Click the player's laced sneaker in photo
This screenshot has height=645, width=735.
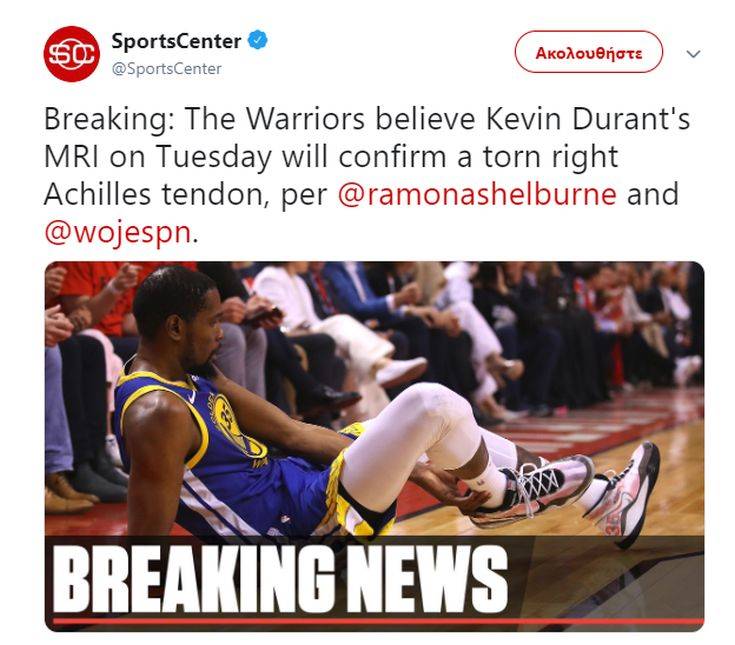(x=533, y=488)
